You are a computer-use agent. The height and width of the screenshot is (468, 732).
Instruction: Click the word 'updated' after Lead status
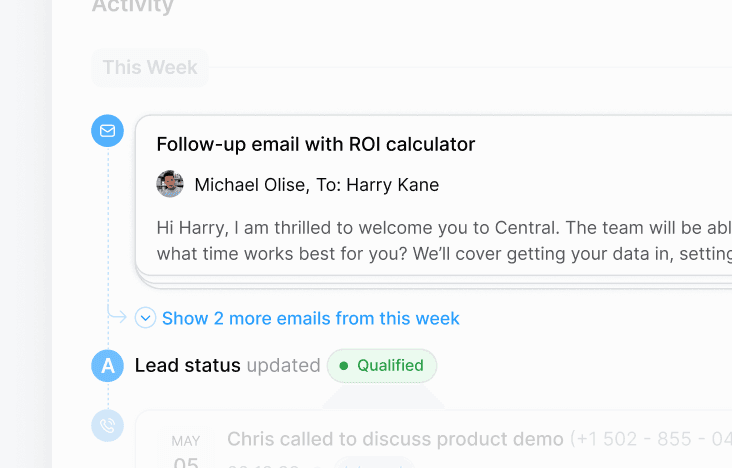point(283,366)
